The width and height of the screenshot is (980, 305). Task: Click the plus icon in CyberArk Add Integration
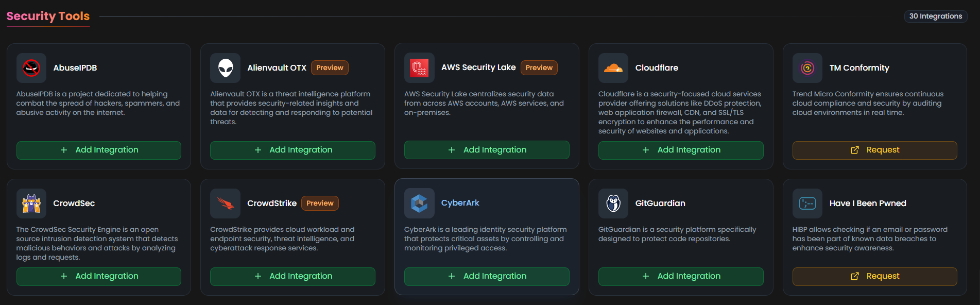[452, 276]
